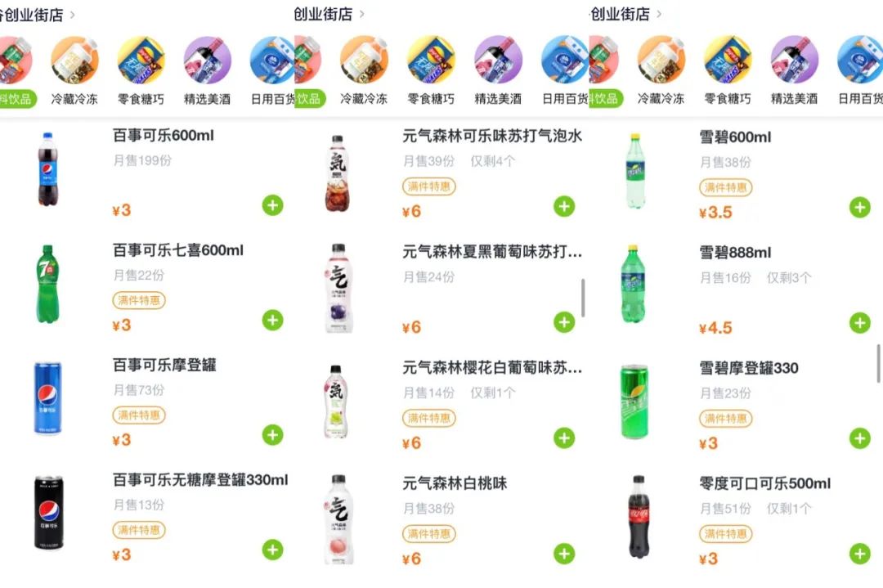Expand 创业街店 store chevron in middle panel
883x588 pixels.
pos(361,14)
